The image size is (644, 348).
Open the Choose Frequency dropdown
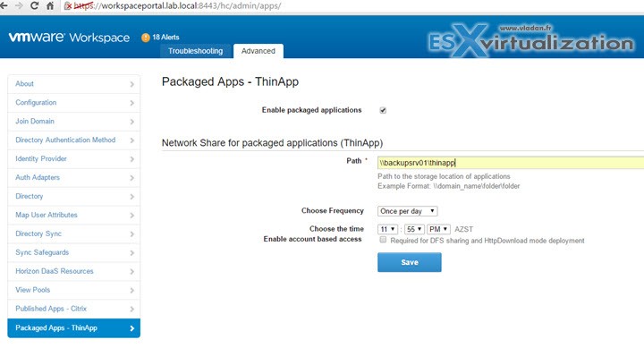[x=408, y=211]
